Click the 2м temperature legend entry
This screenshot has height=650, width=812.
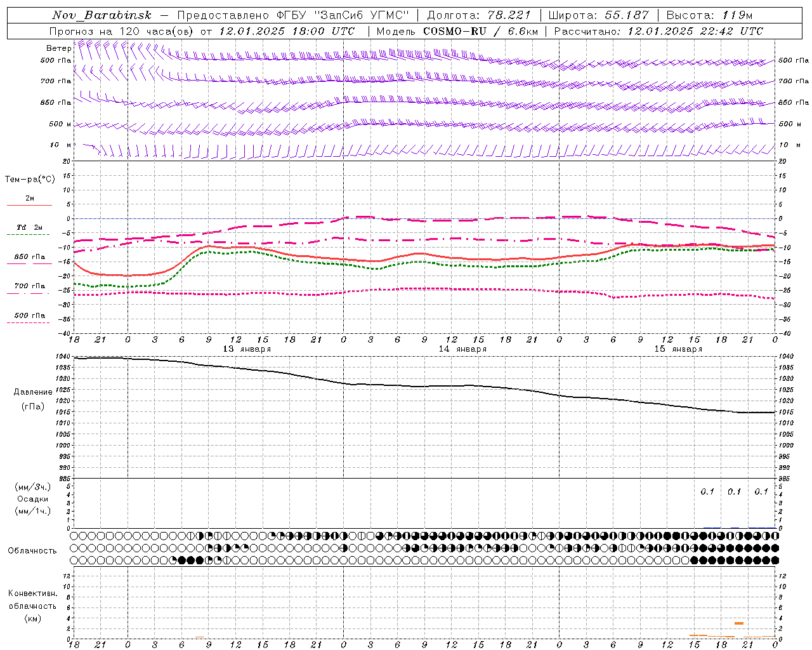[x=29, y=199]
